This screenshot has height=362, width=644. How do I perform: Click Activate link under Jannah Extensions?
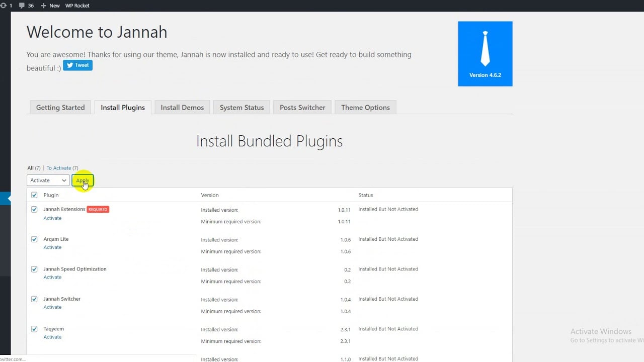click(x=52, y=218)
